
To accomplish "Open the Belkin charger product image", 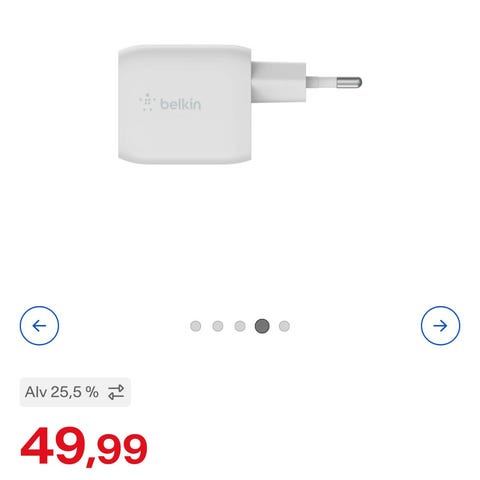I will pyautogui.click(x=240, y=104).
